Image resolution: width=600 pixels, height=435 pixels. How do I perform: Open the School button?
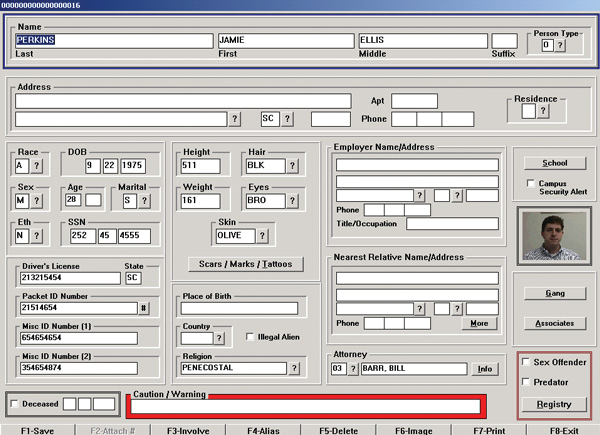555,163
